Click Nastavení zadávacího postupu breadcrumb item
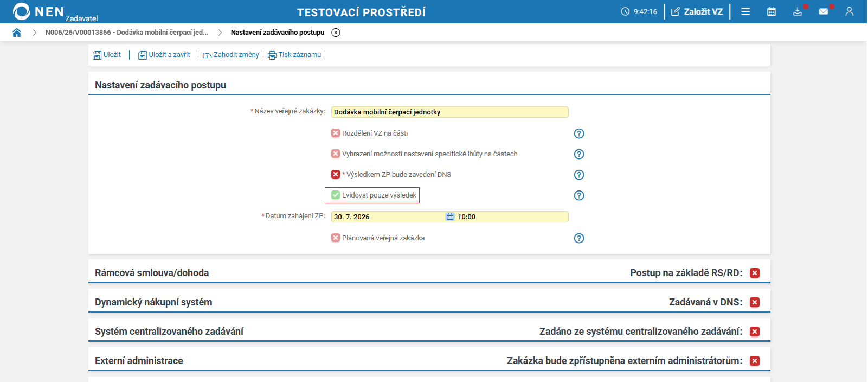Screen dimensions: 868x382 (x=278, y=33)
